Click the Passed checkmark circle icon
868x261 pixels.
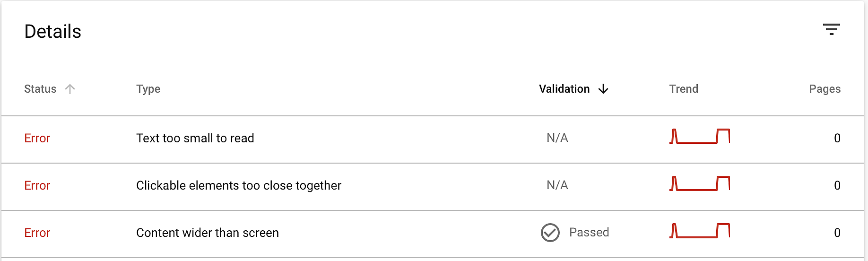coord(550,233)
